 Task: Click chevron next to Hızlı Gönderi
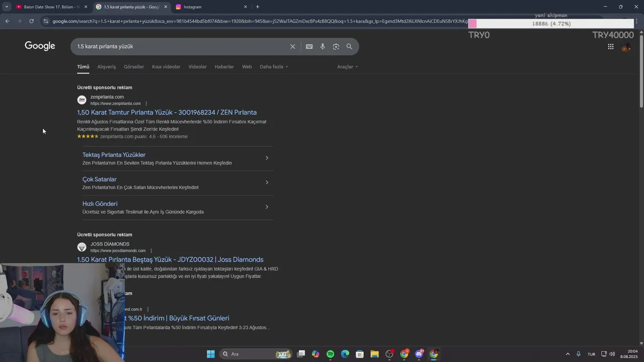point(267,207)
